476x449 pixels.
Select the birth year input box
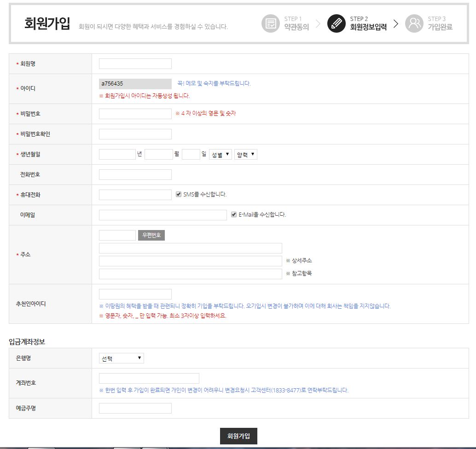pos(117,155)
